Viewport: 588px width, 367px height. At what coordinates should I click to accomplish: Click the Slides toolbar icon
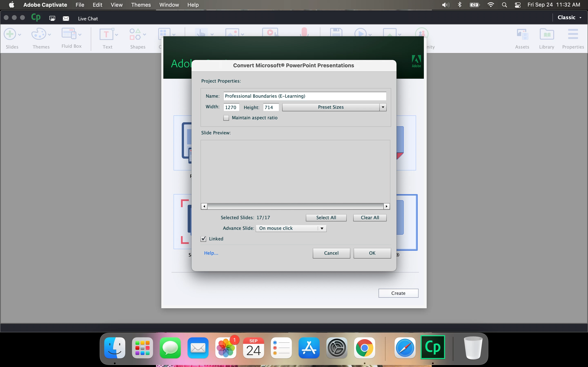coord(10,34)
